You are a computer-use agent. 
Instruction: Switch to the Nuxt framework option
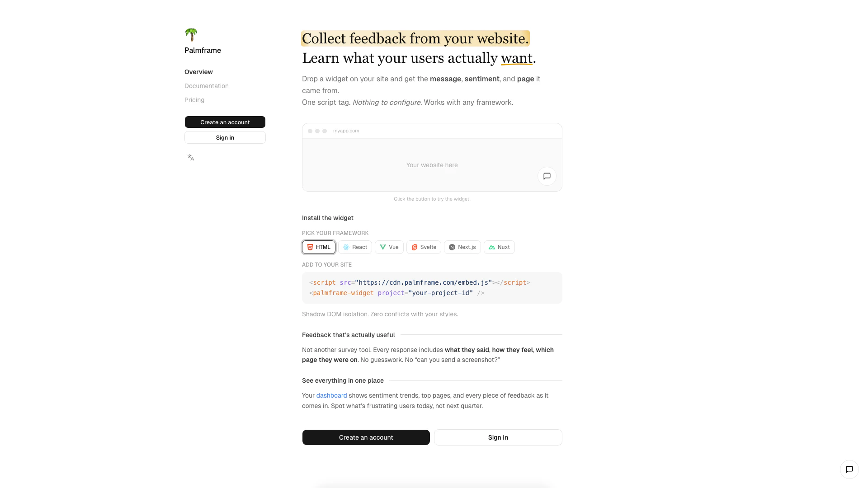499,247
